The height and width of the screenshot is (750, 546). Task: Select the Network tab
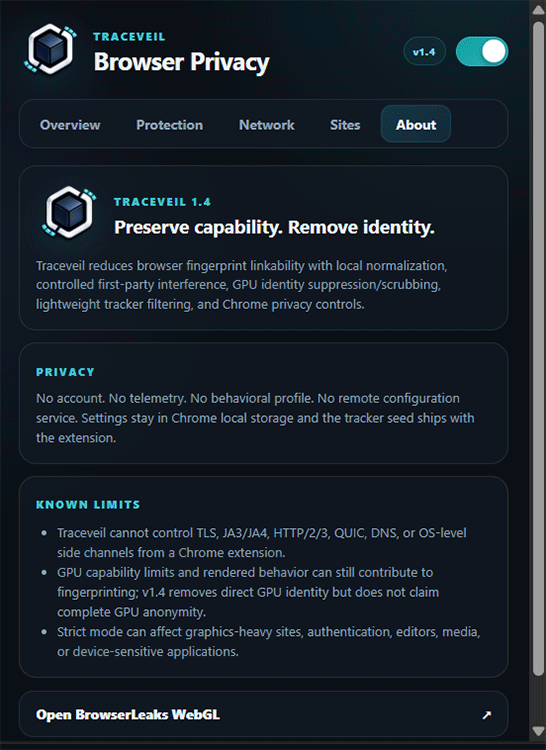coord(267,125)
